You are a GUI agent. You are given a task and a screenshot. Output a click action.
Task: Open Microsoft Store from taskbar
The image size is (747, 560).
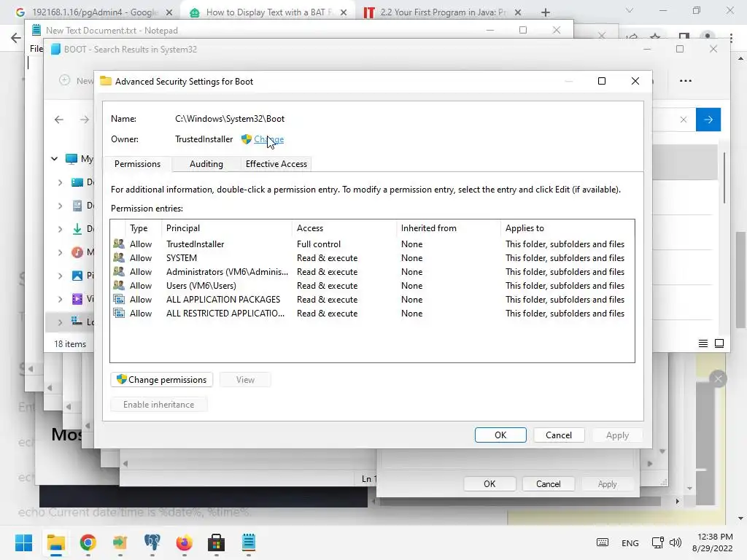pyautogui.click(x=216, y=542)
